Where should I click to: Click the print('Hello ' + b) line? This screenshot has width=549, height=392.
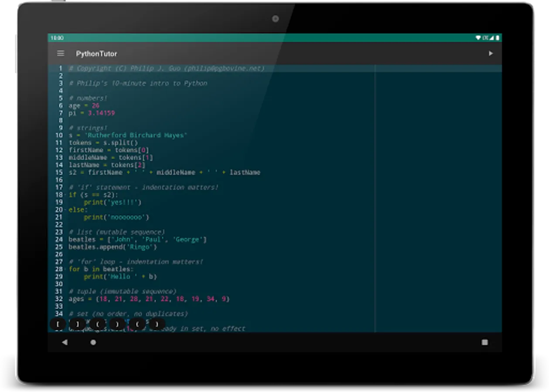tap(121, 276)
